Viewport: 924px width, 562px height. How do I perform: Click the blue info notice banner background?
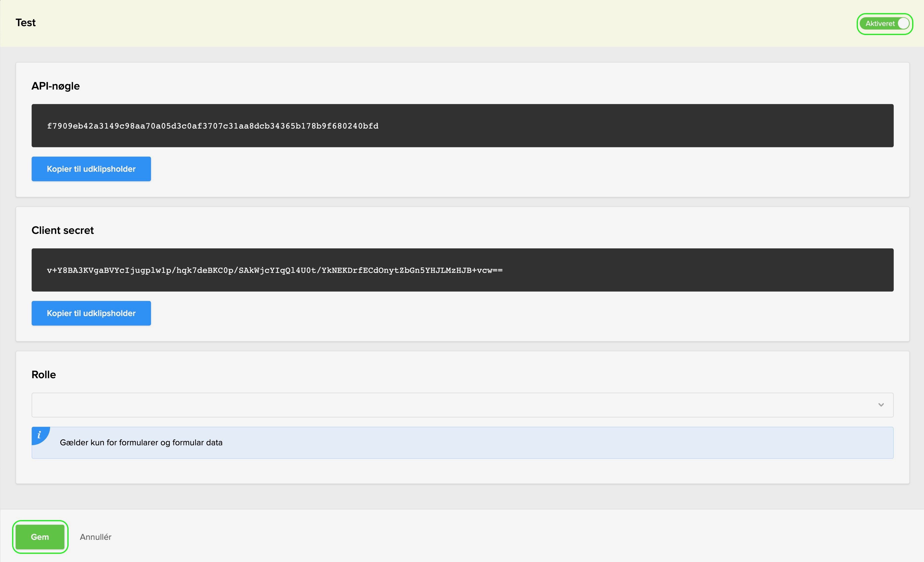(x=562, y=443)
